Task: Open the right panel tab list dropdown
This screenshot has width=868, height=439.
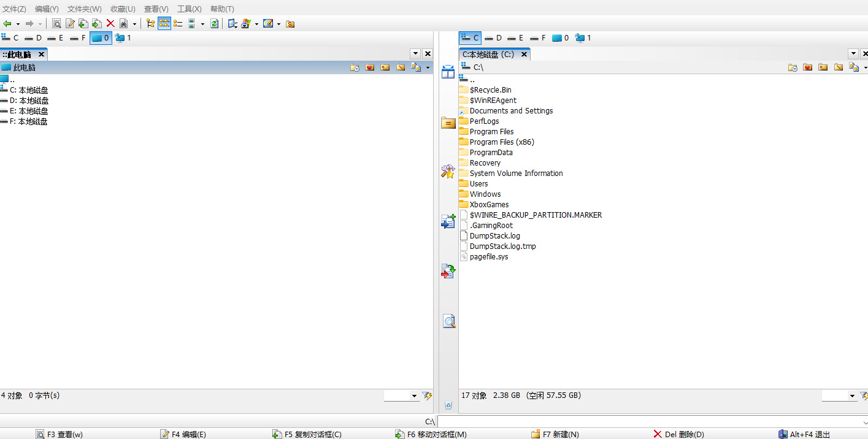Action: click(853, 54)
